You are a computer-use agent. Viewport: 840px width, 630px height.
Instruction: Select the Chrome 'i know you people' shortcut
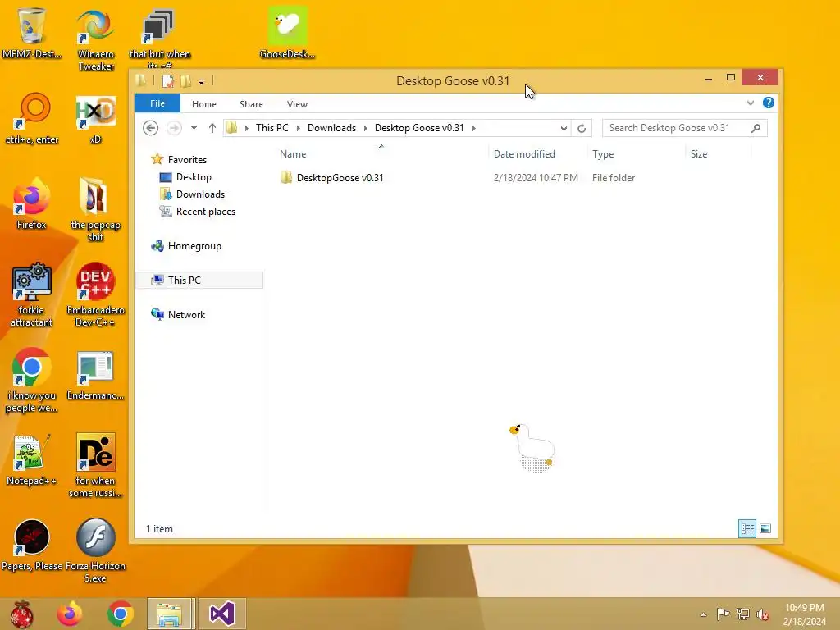click(32, 381)
